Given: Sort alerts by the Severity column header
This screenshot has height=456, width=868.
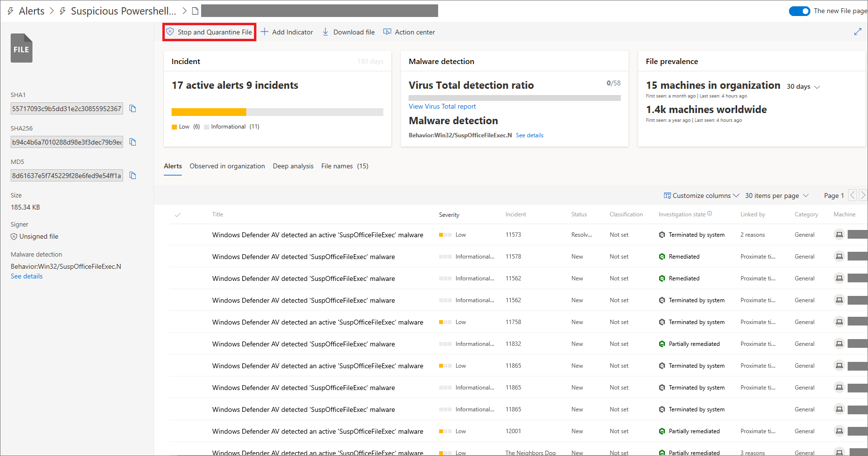Looking at the screenshot, I should (449, 214).
